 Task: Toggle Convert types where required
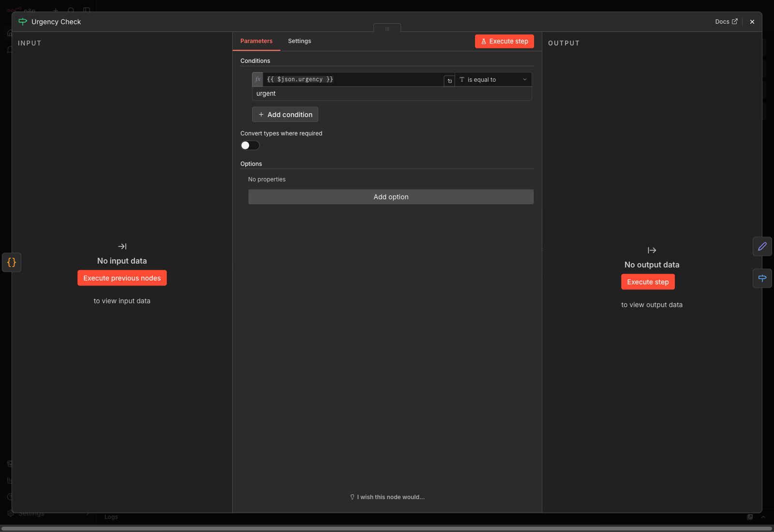click(250, 146)
